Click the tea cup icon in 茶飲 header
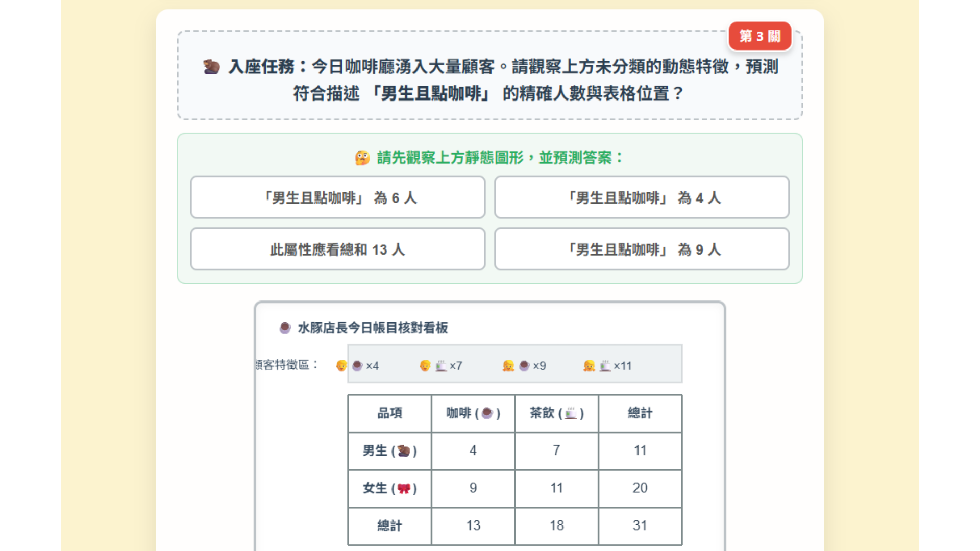980x551 pixels. (x=571, y=413)
